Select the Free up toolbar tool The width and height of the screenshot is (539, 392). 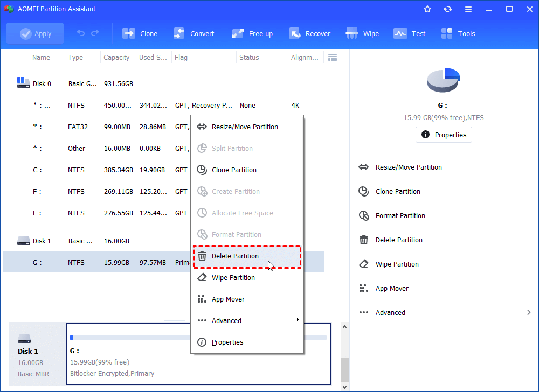(x=252, y=33)
